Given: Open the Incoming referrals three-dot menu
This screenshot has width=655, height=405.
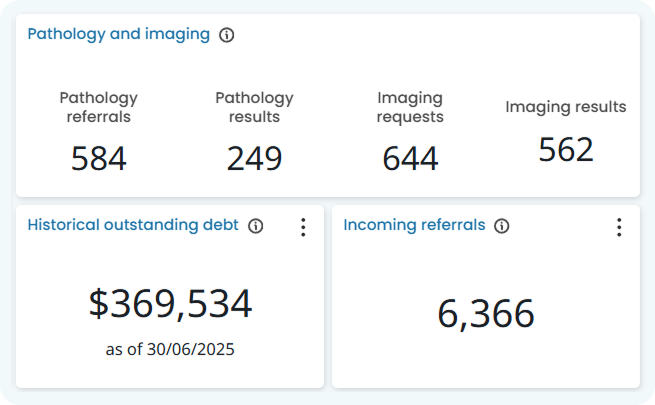Looking at the screenshot, I should click(619, 227).
